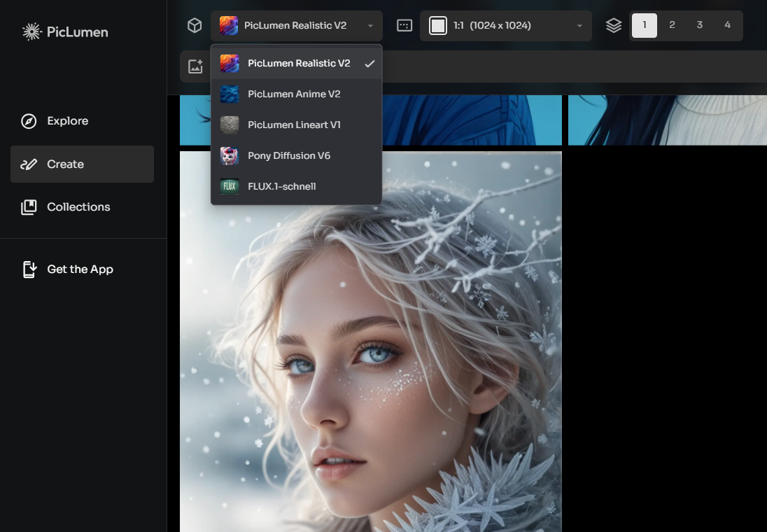Select PicLumen Lineart V1 model
767x532 pixels.
click(297, 125)
